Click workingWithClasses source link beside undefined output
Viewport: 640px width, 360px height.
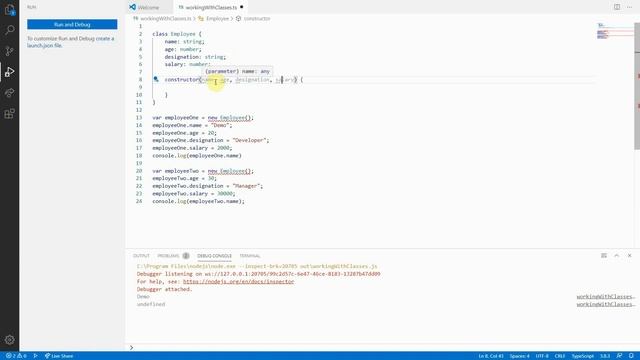(605, 304)
